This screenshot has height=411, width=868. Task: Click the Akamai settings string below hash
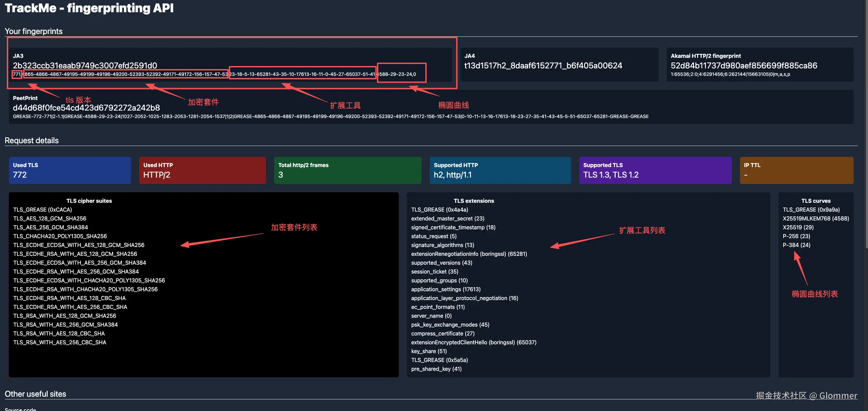[730, 74]
